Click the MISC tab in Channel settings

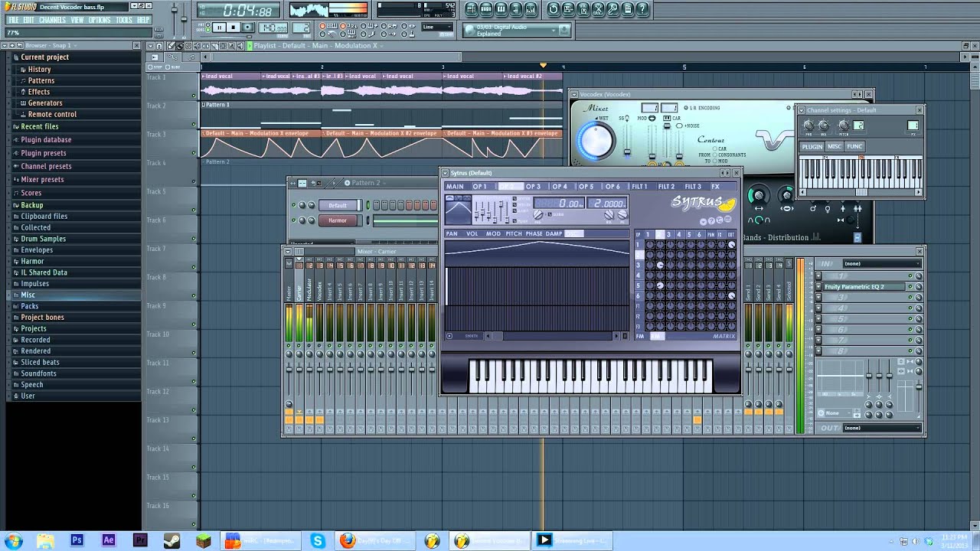tap(835, 146)
